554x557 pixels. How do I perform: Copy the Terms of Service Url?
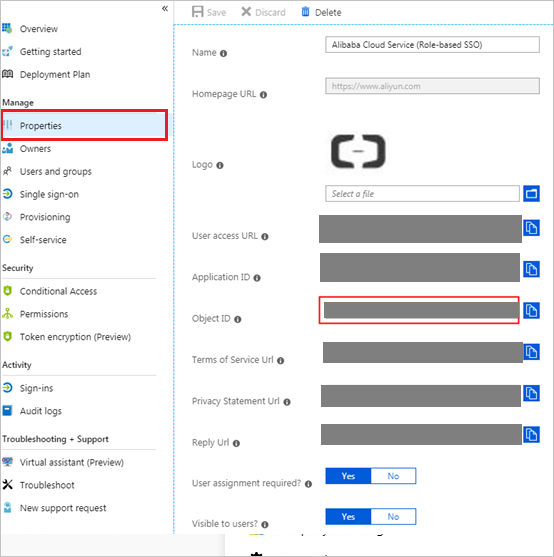point(531,352)
